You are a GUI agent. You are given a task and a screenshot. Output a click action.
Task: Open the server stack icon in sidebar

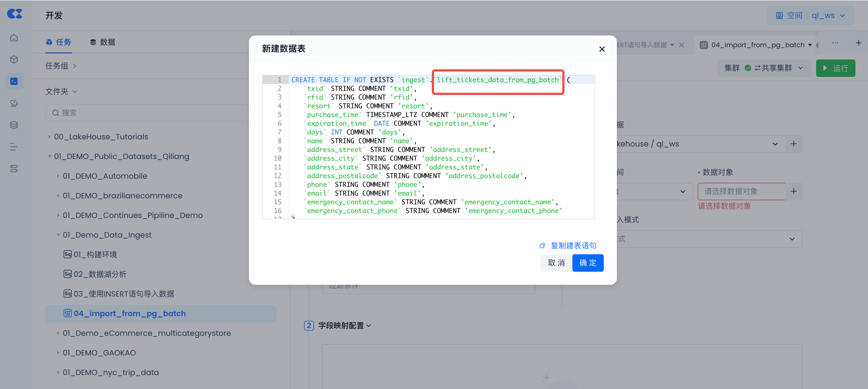pyautogui.click(x=14, y=169)
